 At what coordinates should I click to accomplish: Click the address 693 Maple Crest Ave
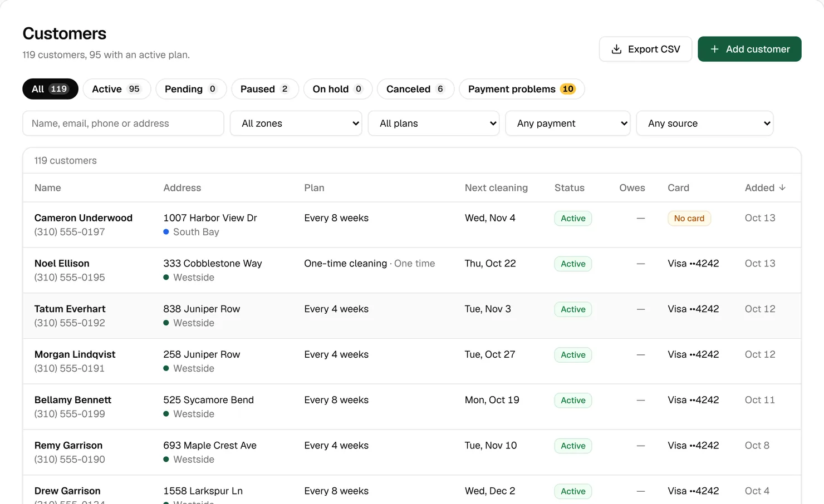tap(210, 446)
